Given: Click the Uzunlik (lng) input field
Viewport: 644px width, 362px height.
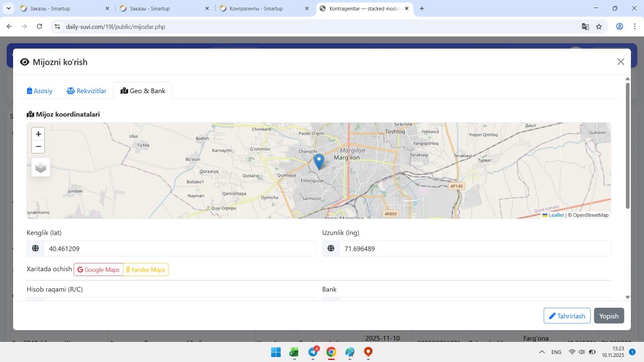Looking at the screenshot, I should [x=474, y=248].
